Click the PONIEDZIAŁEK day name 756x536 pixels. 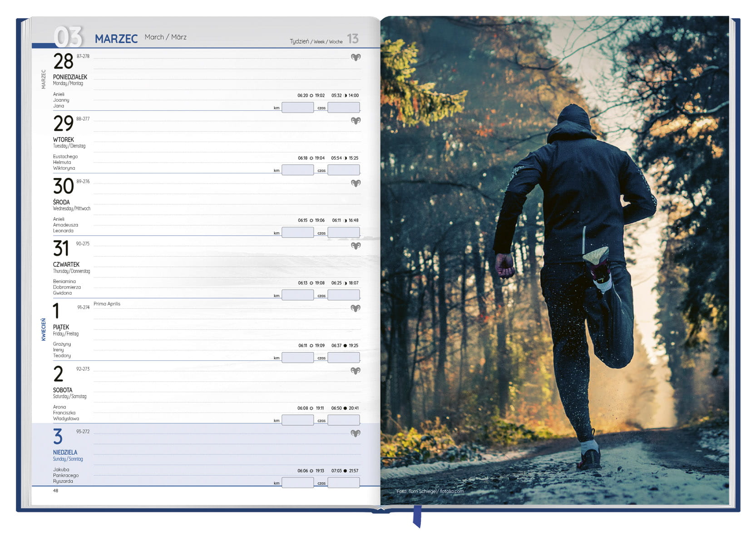click(x=70, y=77)
